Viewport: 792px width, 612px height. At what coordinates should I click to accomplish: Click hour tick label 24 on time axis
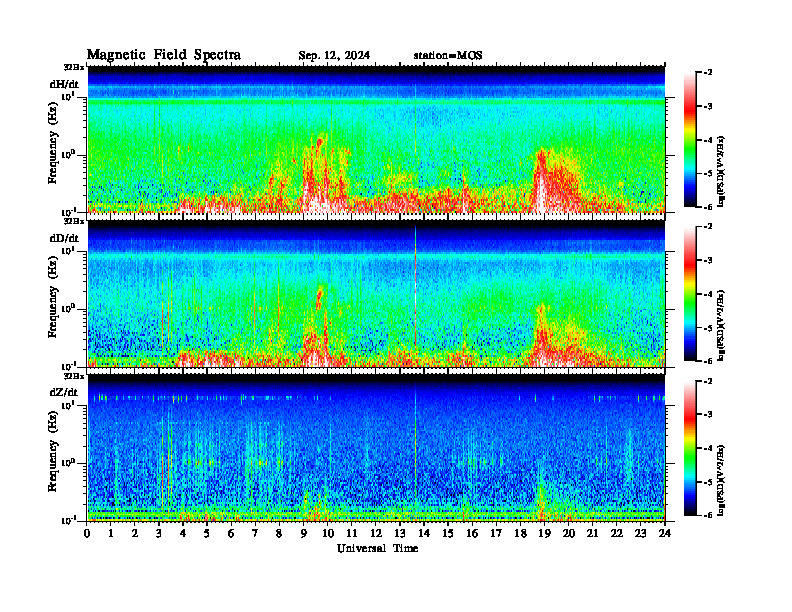click(x=665, y=534)
